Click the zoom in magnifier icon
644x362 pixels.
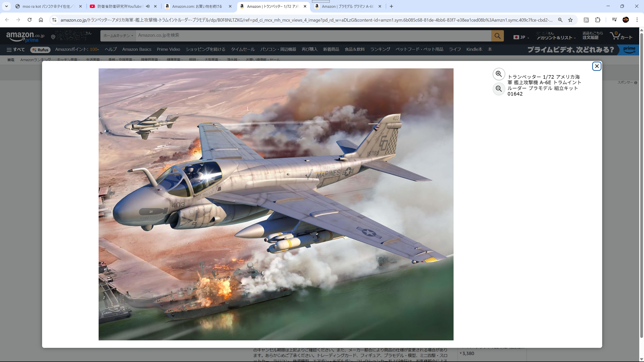[x=499, y=74]
